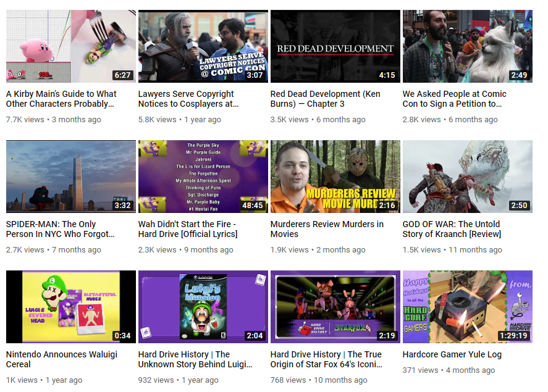Click title 'We Asked People at Comic Con to Sign a Petition'

[x=454, y=99]
